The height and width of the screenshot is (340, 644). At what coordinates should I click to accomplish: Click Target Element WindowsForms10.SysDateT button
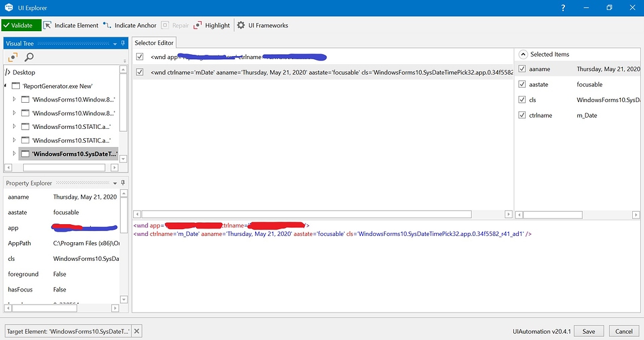point(68,331)
